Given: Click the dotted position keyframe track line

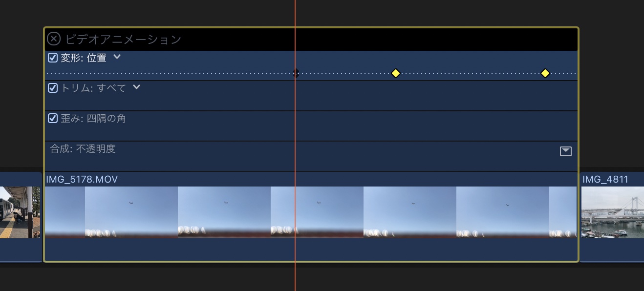Looking at the screenshot, I should click(x=311, y=73).
